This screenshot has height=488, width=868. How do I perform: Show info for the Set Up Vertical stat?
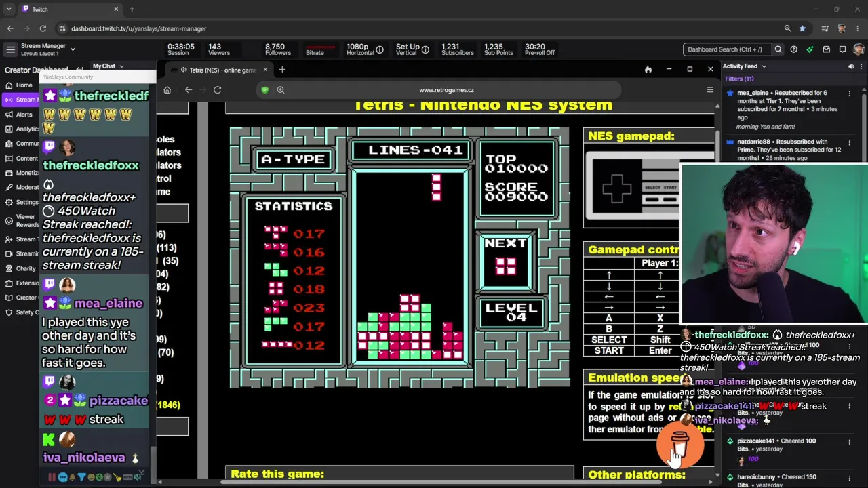pyautogui.click(x=425, y=49)
